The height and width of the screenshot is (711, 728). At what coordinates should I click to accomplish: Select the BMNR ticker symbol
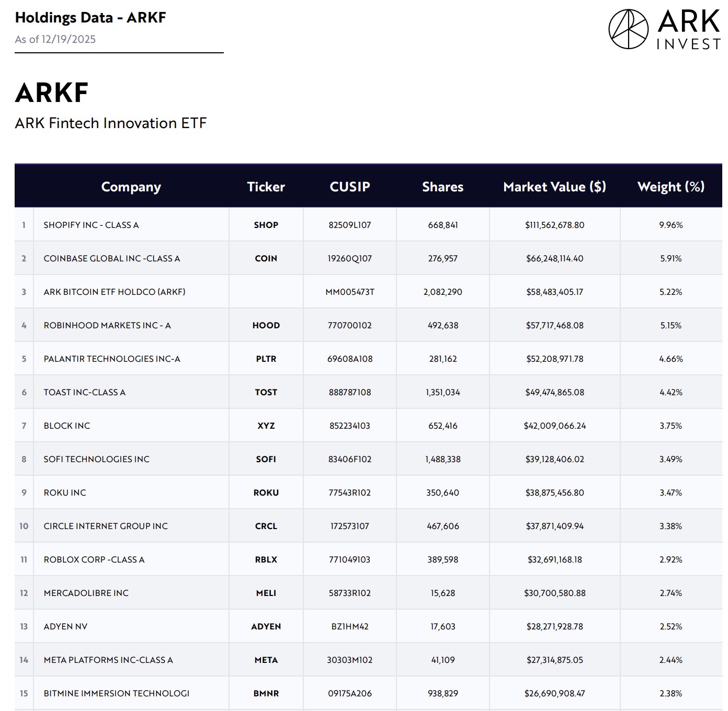pyautogui.click(x=266, y=693)
